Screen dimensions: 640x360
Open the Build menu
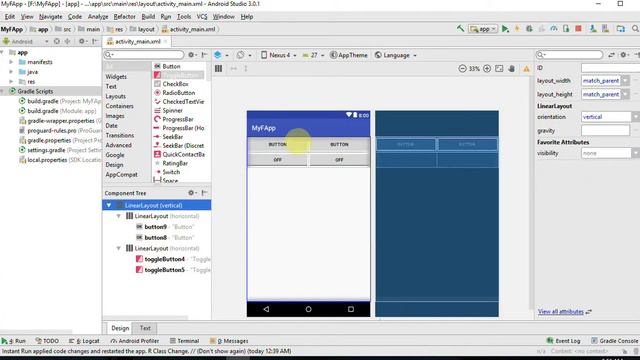(x=148, y=17)
